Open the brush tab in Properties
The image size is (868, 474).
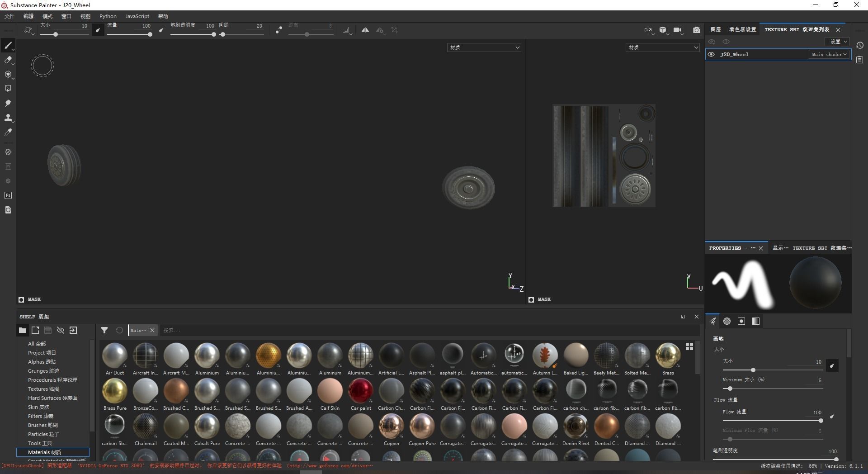click(713, 321)
